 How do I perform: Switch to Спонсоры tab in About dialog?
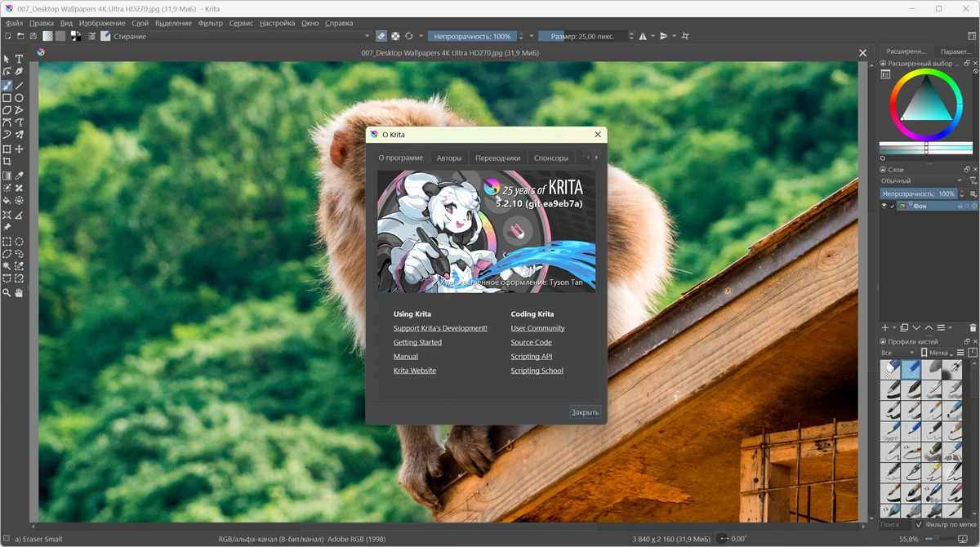(x=551, y=158)
